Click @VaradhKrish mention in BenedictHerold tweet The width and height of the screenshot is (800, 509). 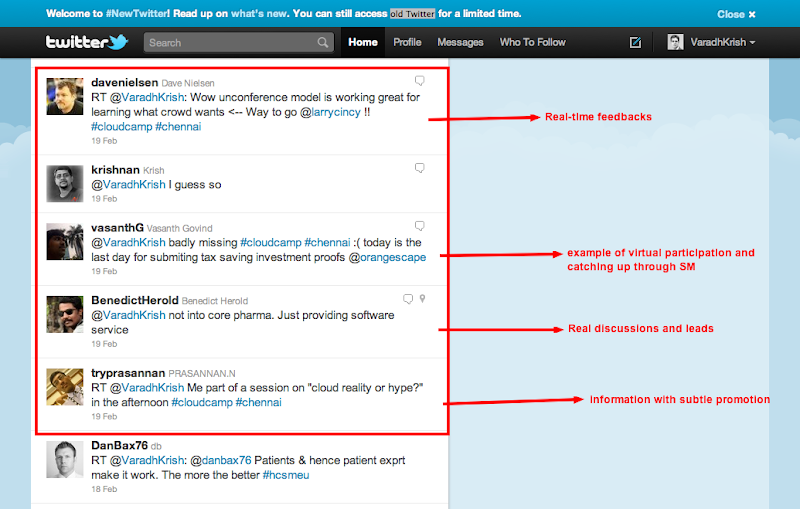click(129, 315)
